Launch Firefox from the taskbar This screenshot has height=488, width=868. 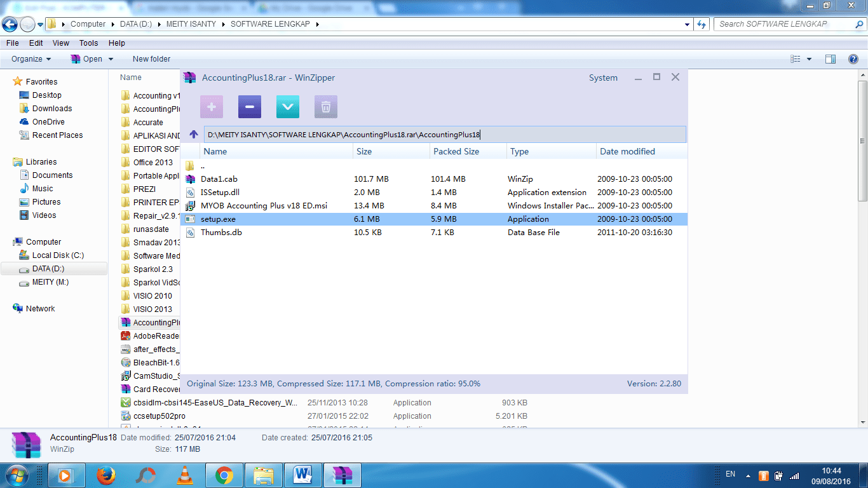105,475
